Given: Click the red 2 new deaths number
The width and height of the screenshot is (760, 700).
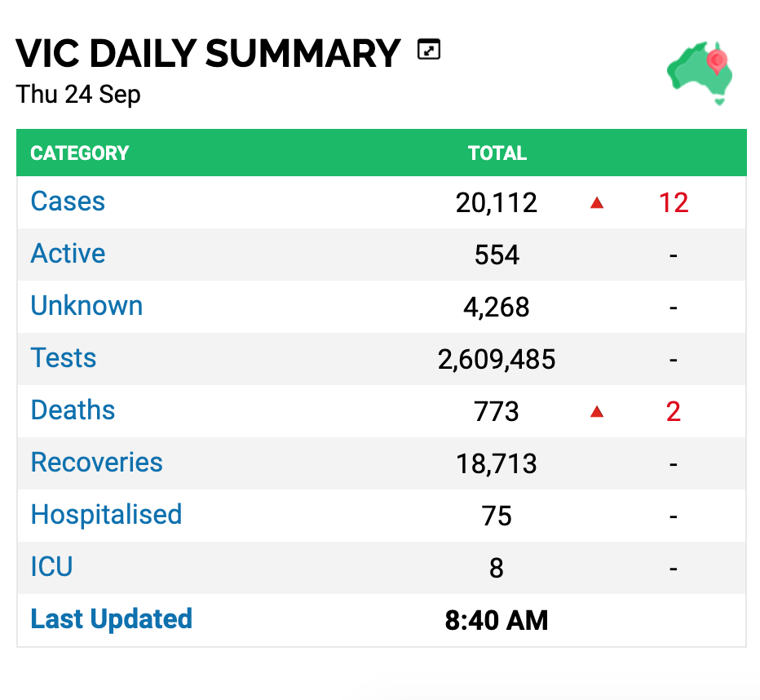Looking at the screenshot, I should (674, 411).
